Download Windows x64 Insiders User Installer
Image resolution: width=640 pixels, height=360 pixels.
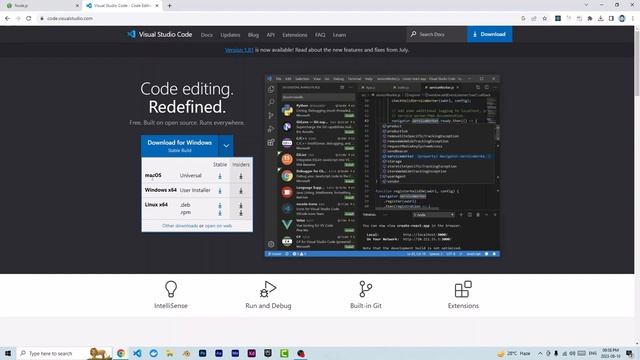coord(241,191)
